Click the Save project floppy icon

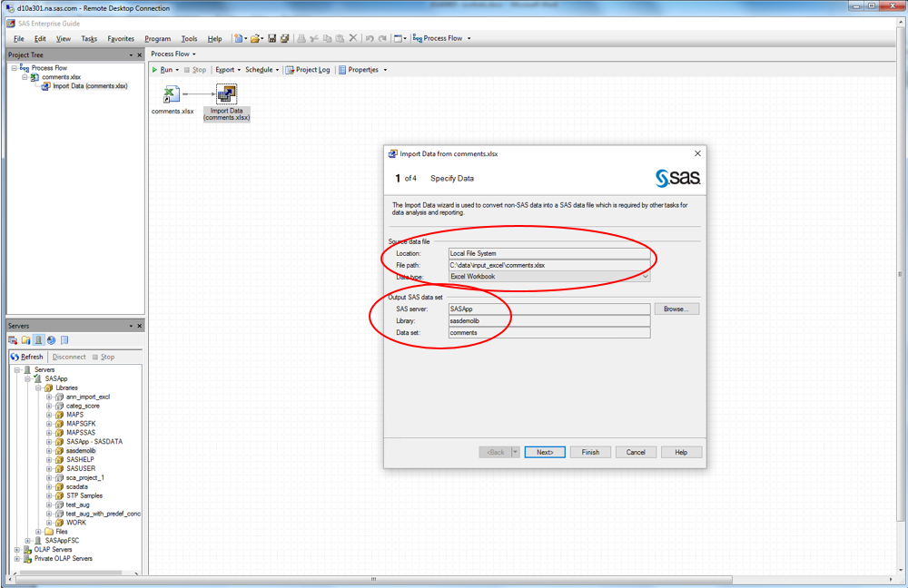[271, 38]
